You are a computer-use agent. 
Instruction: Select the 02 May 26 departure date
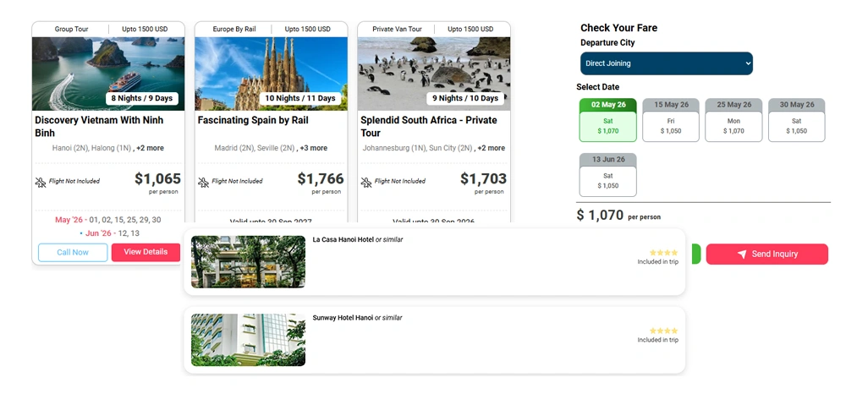tap(608, 121)
